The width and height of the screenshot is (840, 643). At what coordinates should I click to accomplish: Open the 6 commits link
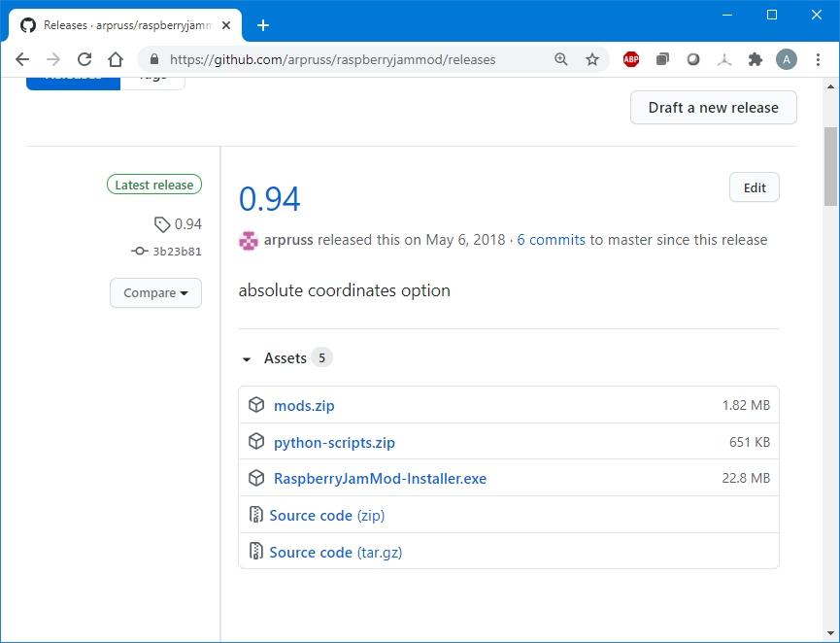click(551, 240)
